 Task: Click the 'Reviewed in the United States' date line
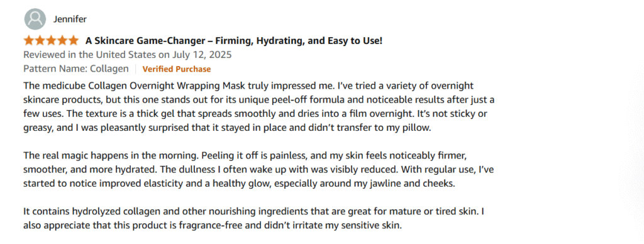click(x=128, y=55)
